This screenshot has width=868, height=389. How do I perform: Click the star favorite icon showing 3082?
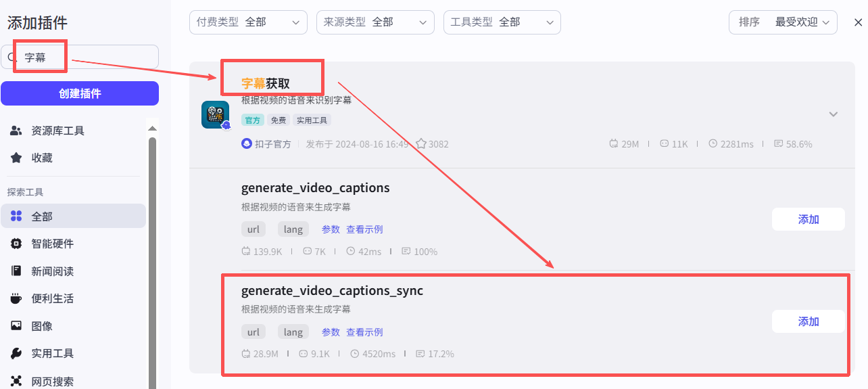[420, 144]
